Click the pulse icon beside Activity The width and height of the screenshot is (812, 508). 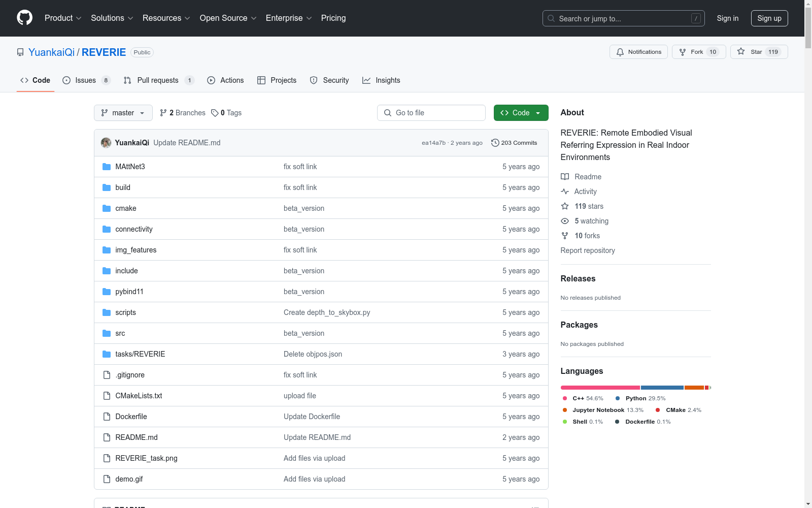coord(565,192)
